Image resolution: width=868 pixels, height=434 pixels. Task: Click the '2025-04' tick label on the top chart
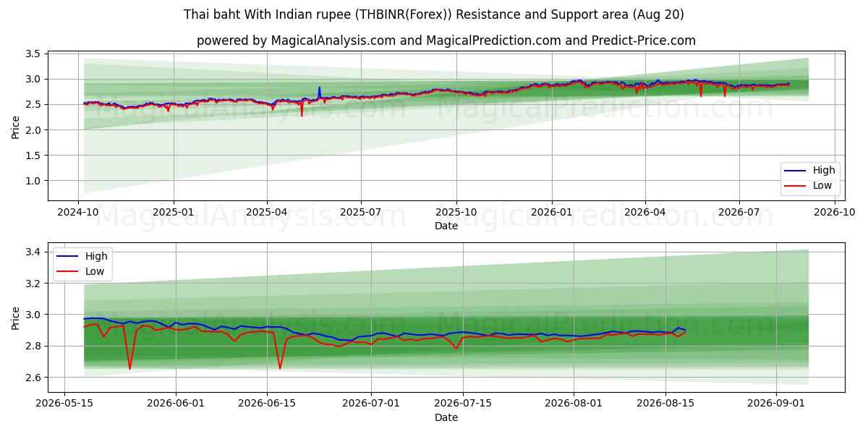[x=267, y=212]
